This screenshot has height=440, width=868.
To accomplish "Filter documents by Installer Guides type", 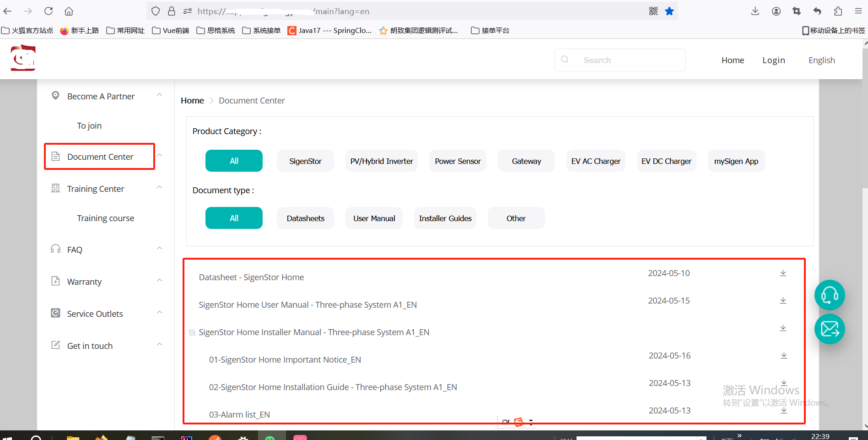I will pyautogui.click(x=445, y=218).
